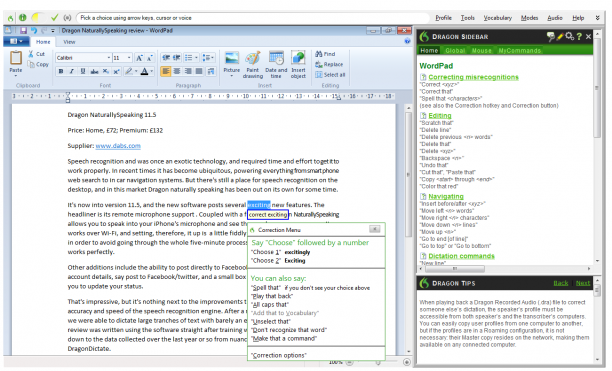Follow the www.dabs.com link in the document
Screen dimensions: 612x371
(118, 146)
